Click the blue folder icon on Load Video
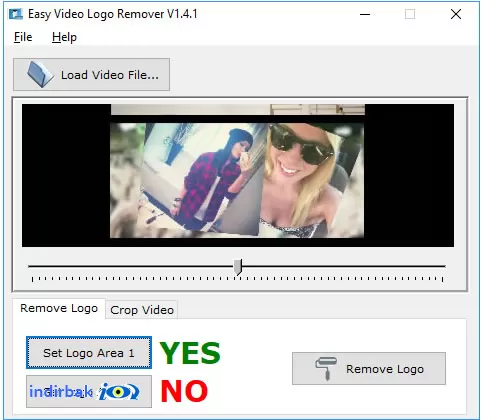 tap(40, 75)
